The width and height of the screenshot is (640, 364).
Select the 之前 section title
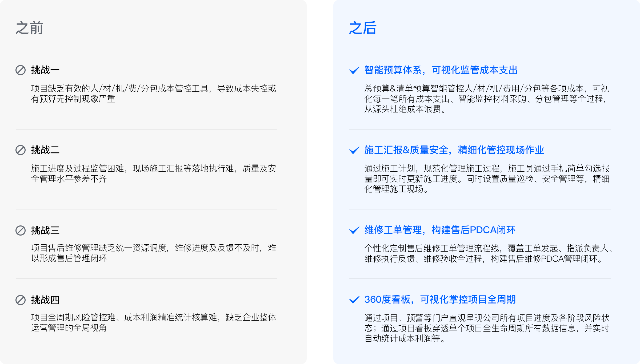[29, 28]
